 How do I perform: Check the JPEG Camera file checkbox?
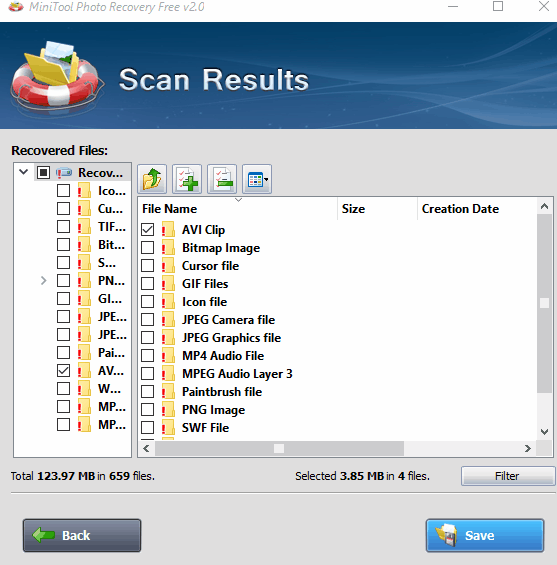pyautogui.click(x=147, y=320)
